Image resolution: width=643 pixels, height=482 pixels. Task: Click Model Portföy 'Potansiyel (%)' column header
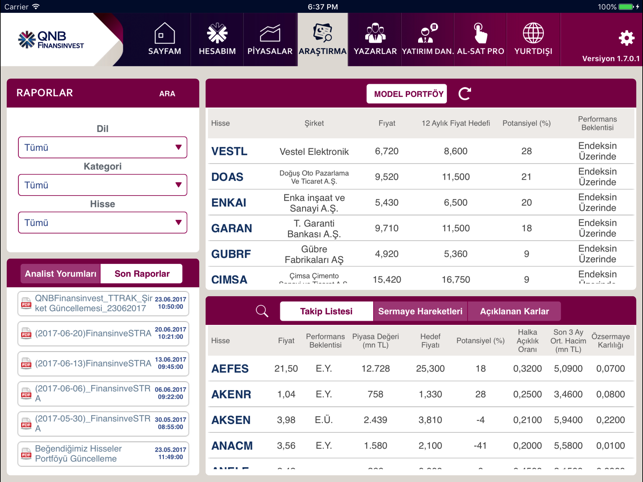527,123
